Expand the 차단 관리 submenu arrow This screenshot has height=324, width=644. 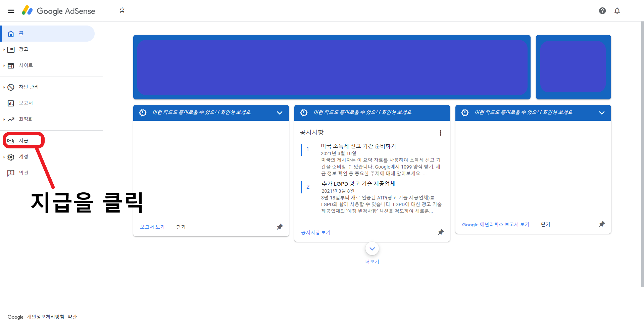4,87
